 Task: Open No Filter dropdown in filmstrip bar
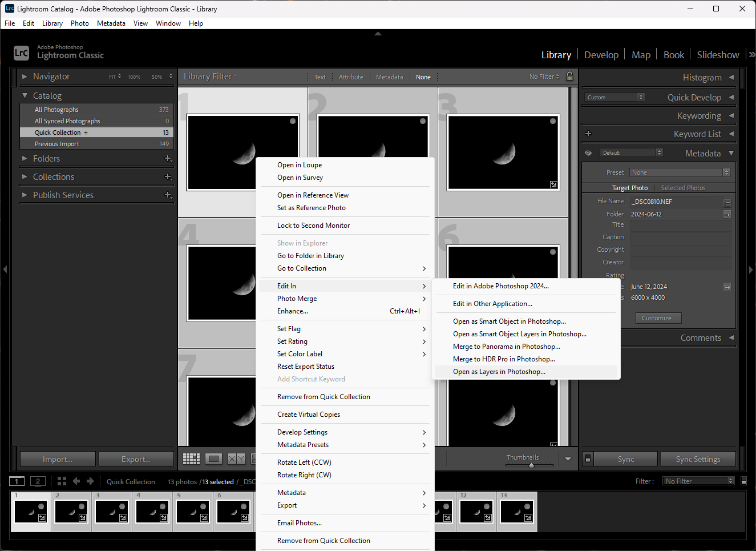point(699,481)
